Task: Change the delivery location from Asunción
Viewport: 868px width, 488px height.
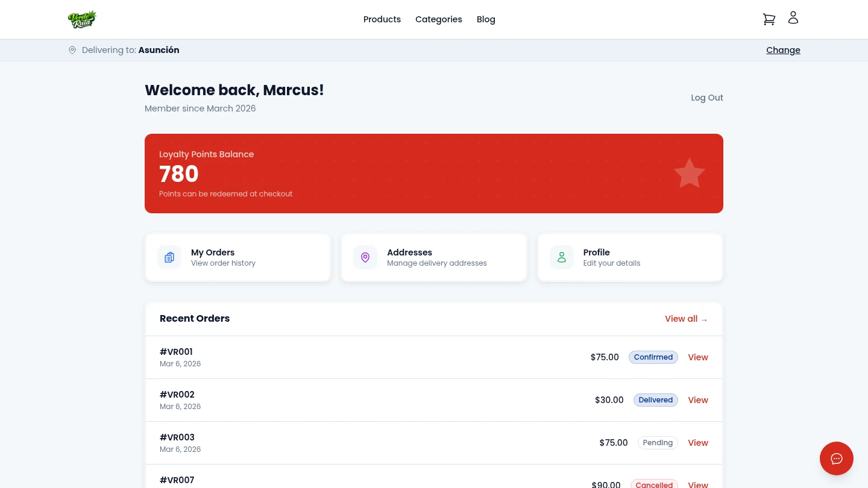Action: point(783,50)
